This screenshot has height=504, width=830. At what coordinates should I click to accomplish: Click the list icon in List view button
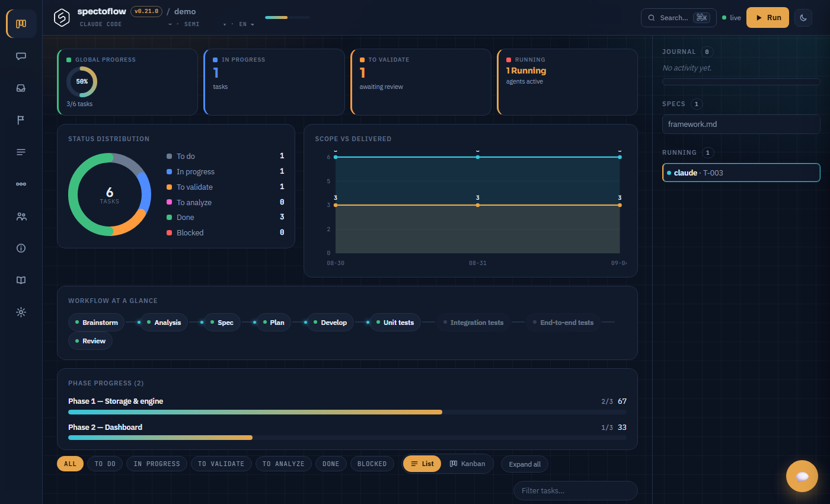414,464
